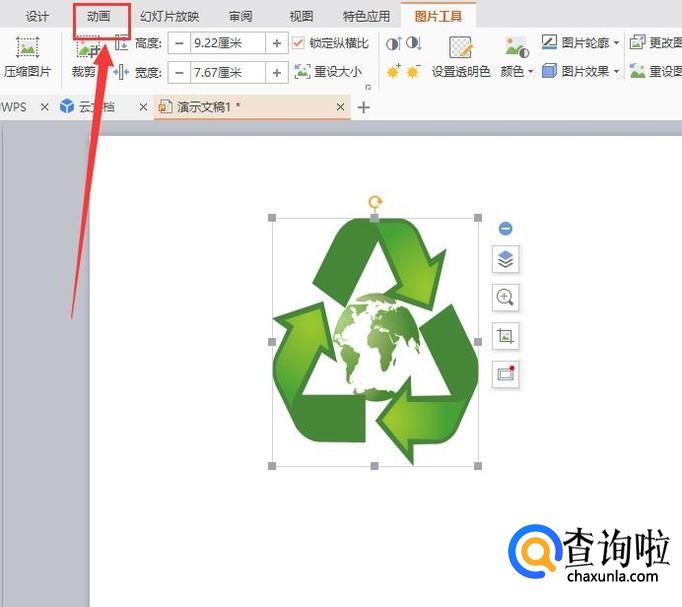The height and width of the screenshot is (607, 682).
Task: Click the right-middle resize handle of image
Action: point(478,342)
